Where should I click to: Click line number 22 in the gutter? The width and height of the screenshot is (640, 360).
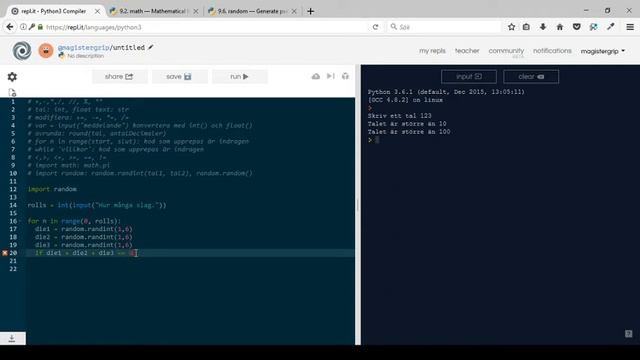point(13,269)
